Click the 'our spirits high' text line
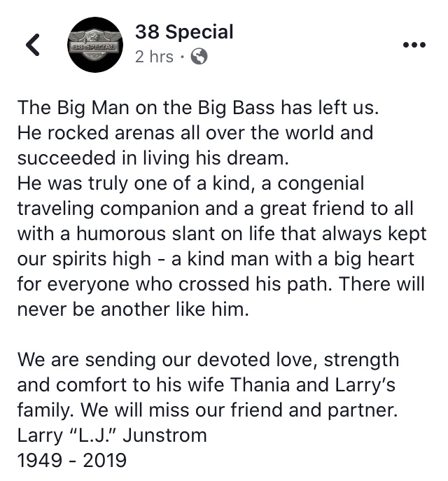Viewport: 448px width, 481px height. [x=216, y=259]
